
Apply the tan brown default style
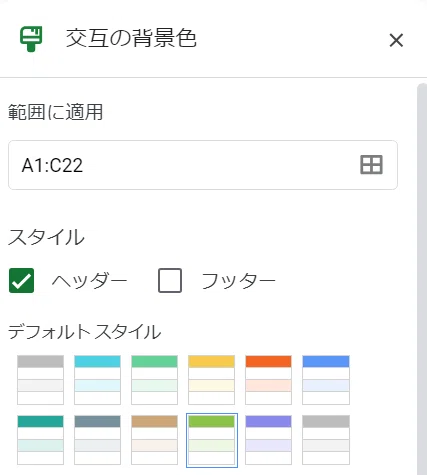(x=154, y=440)
